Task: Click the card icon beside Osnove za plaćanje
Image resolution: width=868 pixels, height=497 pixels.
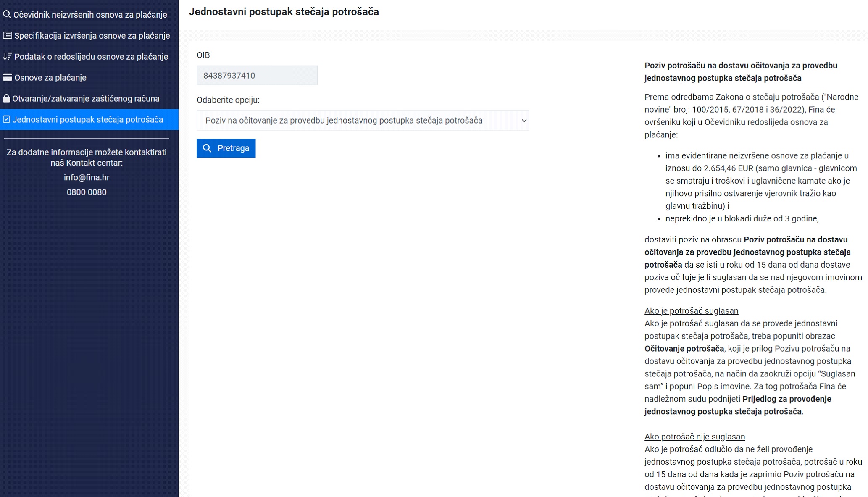Action: (8, 77)
